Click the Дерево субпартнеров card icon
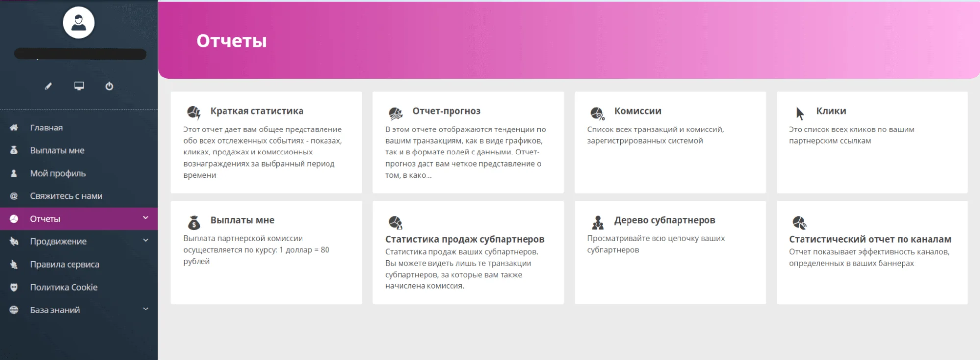Screen dimensions: 980x360 pyautogui.click(x=598, y=223)
